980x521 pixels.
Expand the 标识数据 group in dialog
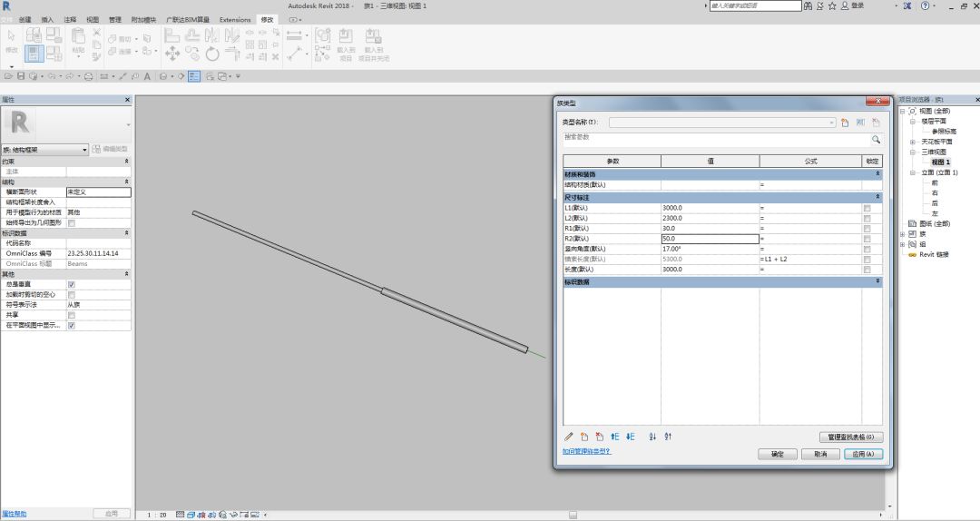(x=877, y=282)
